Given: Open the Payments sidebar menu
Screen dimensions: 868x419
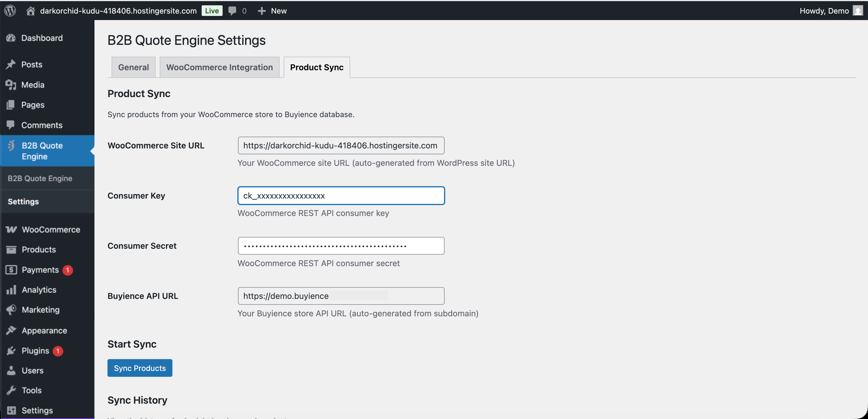Looking at the screenshot, I should (x=40, y=270).
